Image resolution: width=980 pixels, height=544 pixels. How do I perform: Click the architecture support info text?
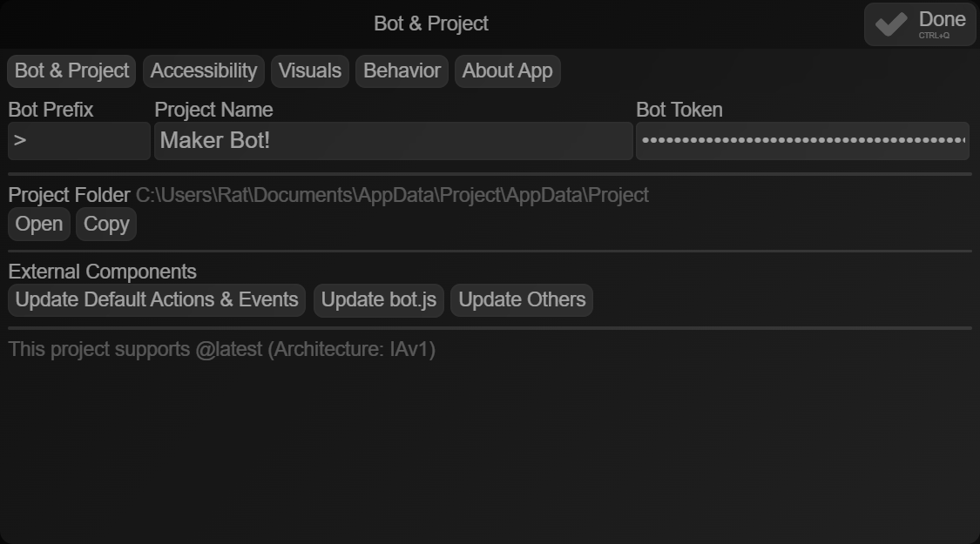pyautogui.click(x=220, y=349)
